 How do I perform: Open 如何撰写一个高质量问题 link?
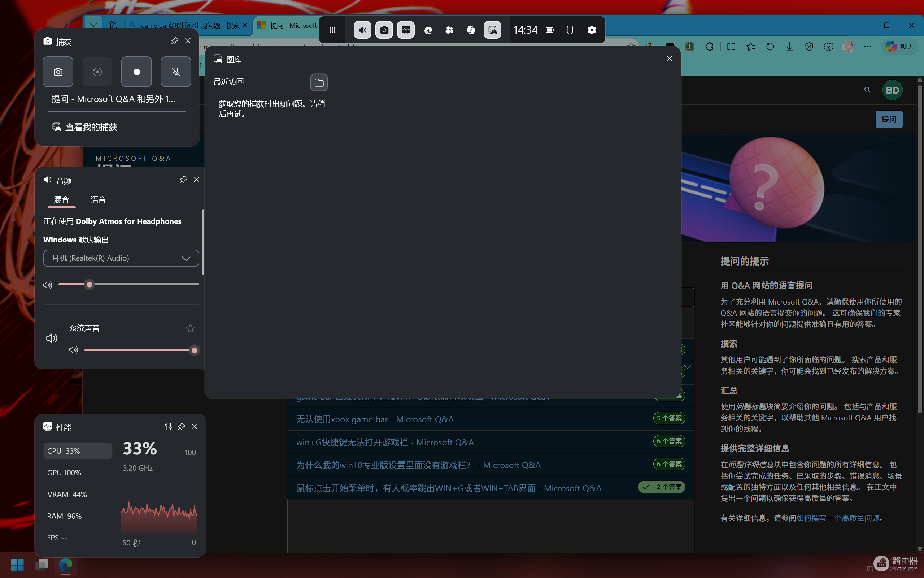point(838,518)
